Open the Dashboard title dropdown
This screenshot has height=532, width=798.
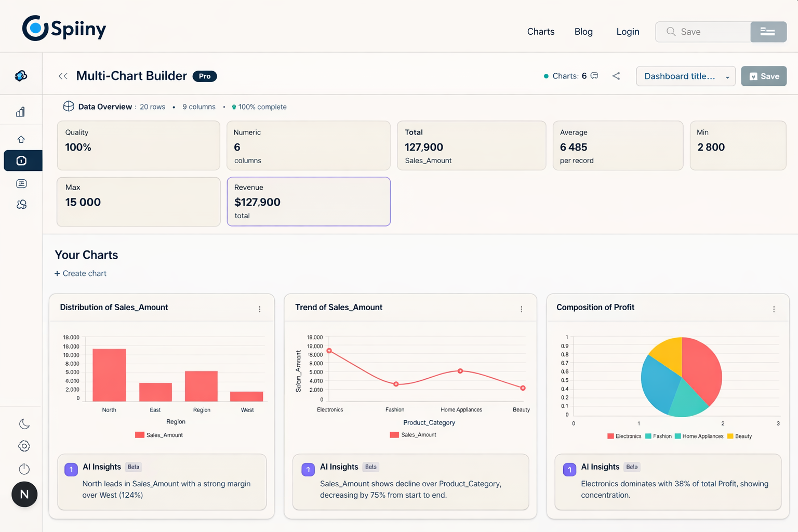coord(685,76)
